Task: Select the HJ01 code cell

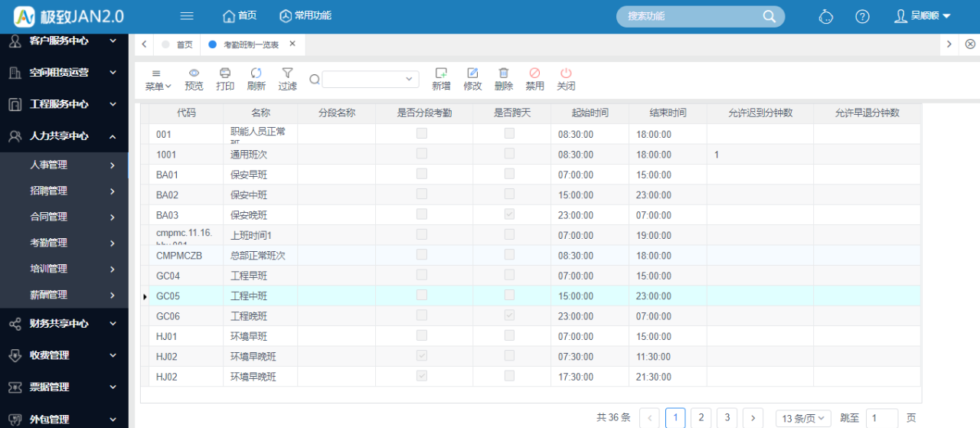Action: pyautogui.click(x=186, y=336)
